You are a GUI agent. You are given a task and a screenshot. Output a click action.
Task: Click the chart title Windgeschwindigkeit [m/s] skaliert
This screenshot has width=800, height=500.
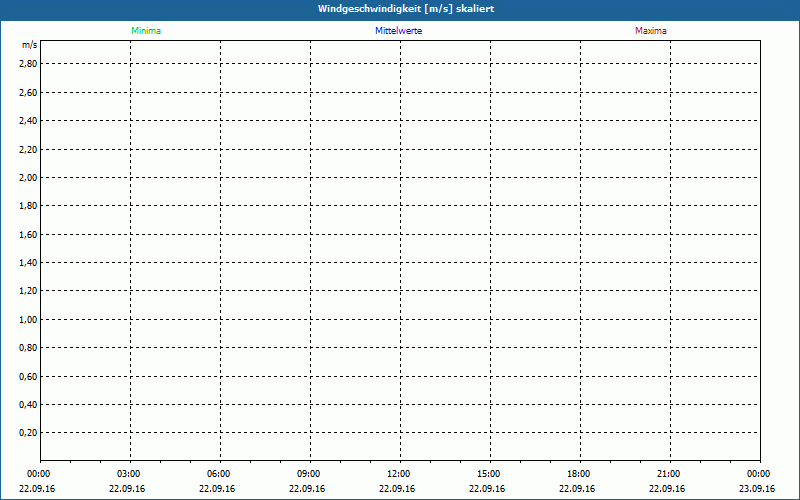[x=406, y=9]
